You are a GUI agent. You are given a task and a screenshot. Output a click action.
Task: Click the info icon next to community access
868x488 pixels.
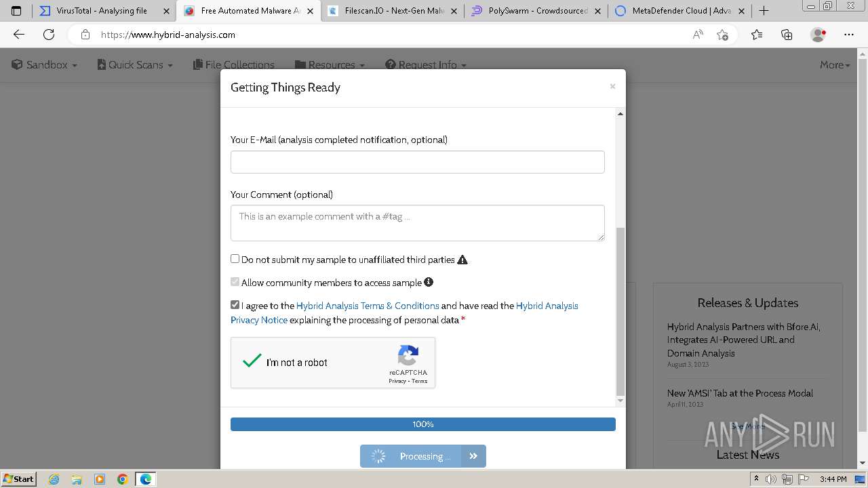coord(429,282)
